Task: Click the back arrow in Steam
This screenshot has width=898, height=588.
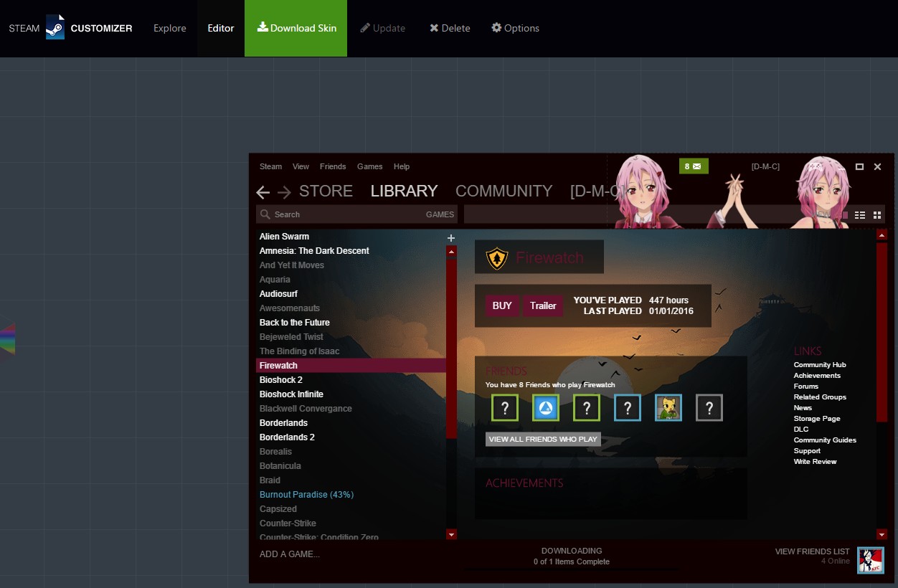Action: click(263, 191)
